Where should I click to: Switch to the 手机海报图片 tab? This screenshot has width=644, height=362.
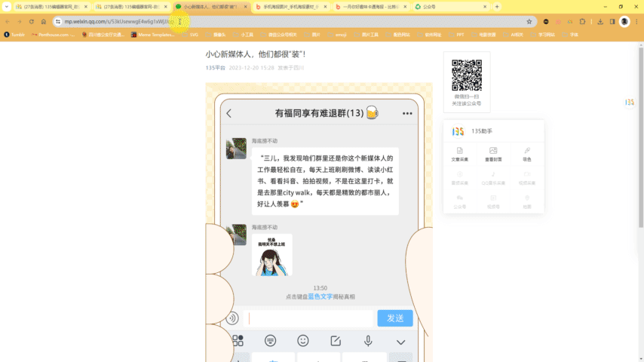(290, 7)
